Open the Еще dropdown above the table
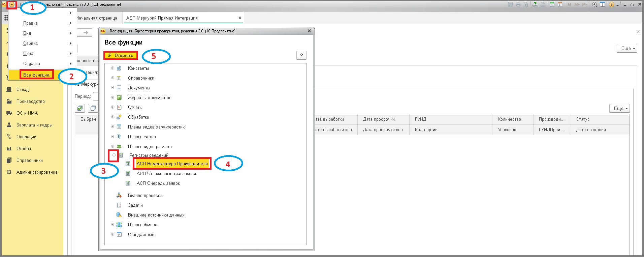 (x=619, y=108)
